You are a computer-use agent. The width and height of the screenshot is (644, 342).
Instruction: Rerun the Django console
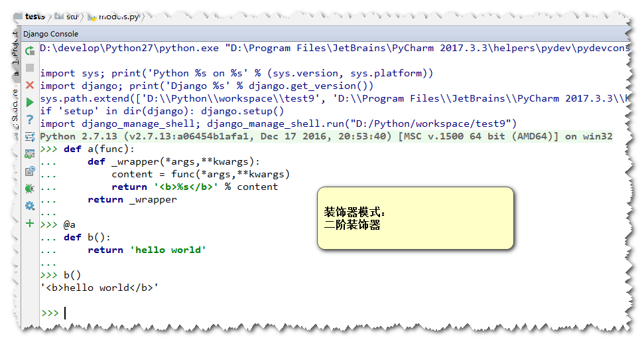pos(30,50)
